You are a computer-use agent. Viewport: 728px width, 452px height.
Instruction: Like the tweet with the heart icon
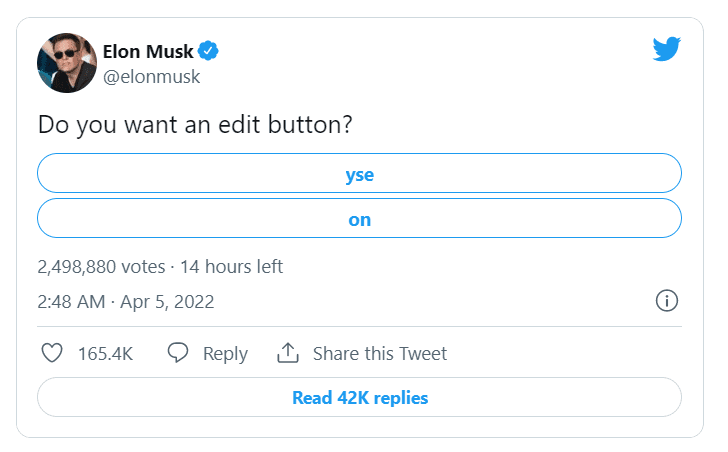pos(52,353)
